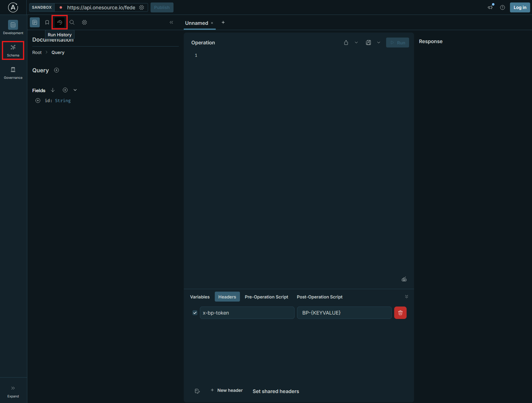Switch to the Schema sidebar section
532x403 pixels.
tap(13, 50)
